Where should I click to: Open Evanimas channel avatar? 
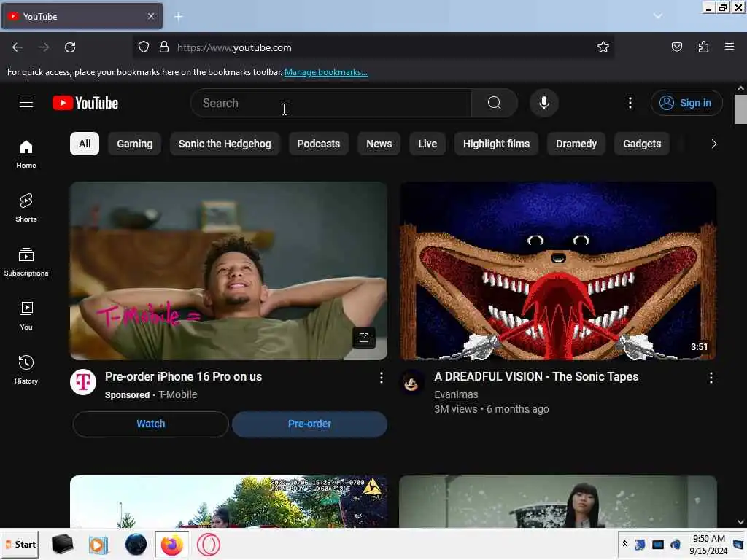[x=411, y=382]
